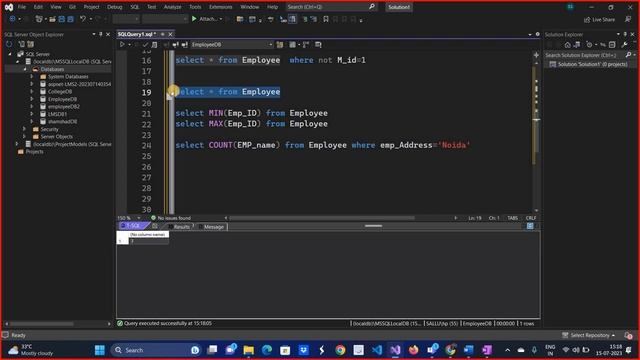Open File Explorer from the taskbar
The height and width of the screenshot is (360, 640).
(x=249, y=350)
